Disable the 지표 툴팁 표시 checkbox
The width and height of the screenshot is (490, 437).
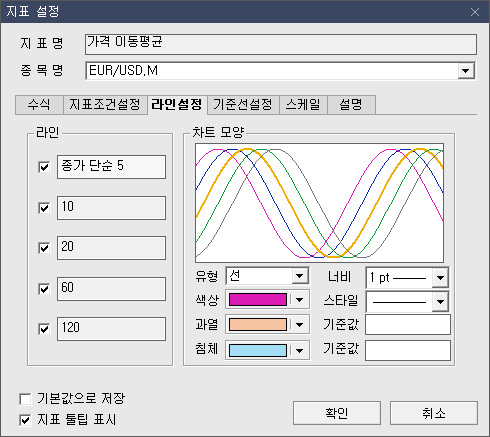25,420
